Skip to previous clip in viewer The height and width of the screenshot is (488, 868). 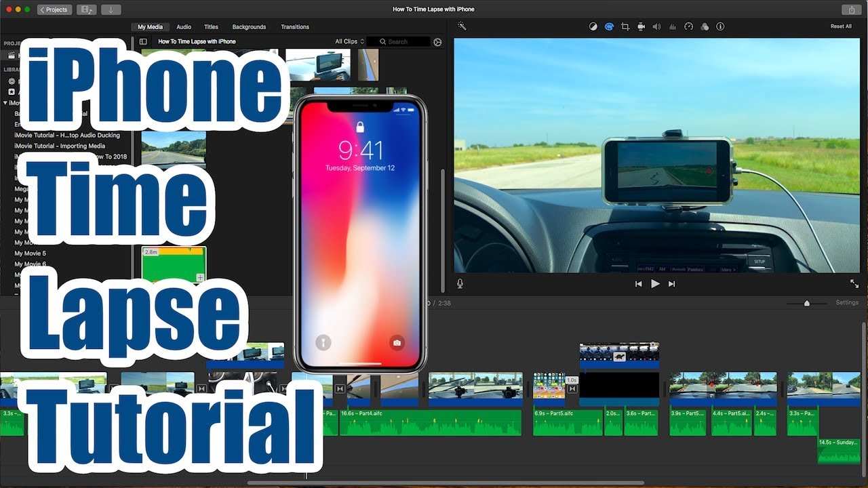pos(638,284)
